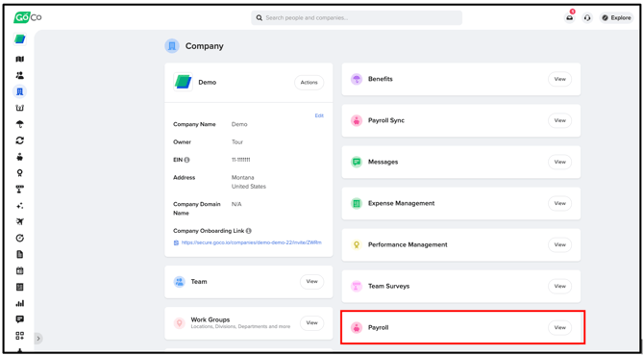This screenshot has height=356, width=644.
Task: View the Team Surveys section
Action: tap(559, 286)
